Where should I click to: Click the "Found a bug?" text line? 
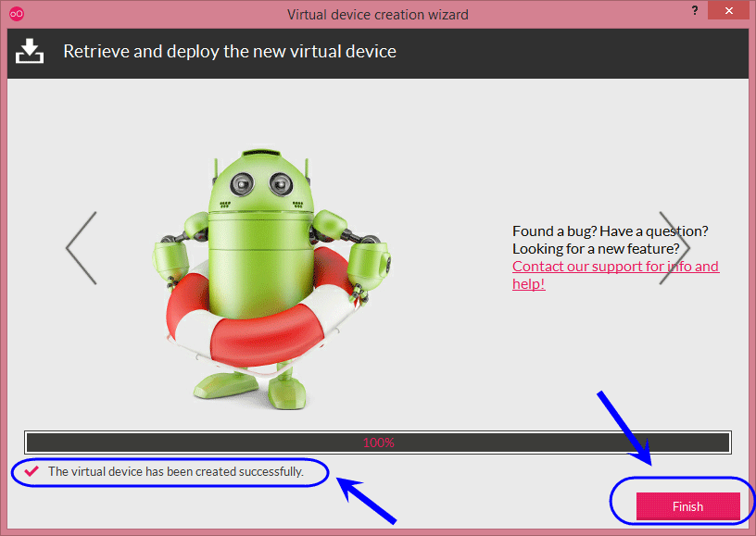coord(610,231)
